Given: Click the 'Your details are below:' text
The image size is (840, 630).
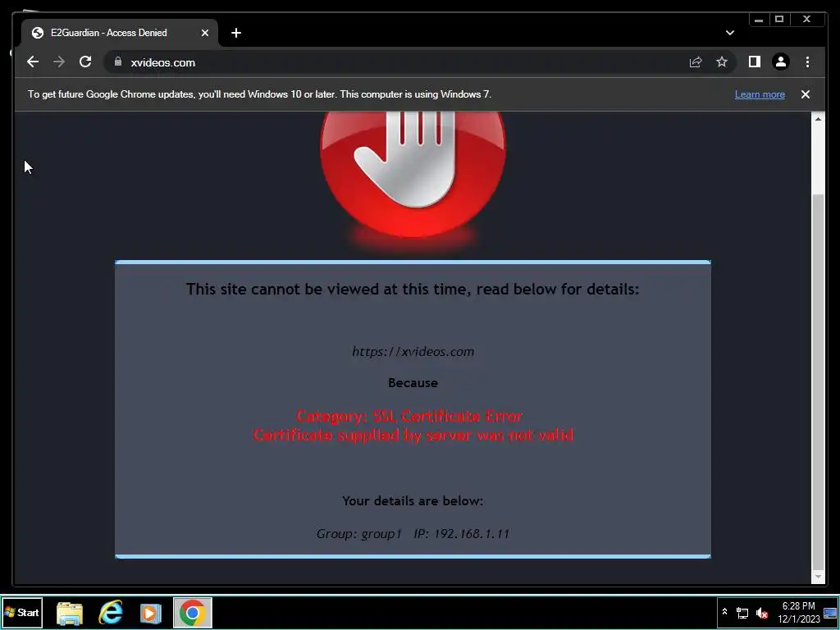Looking at the screenshot, I should [413, 501].
